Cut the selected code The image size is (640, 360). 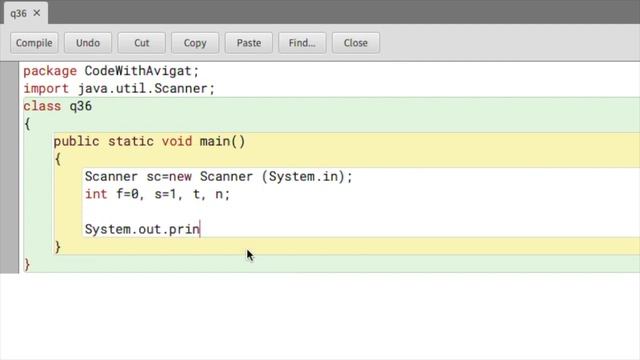click(x=142, y=43)
